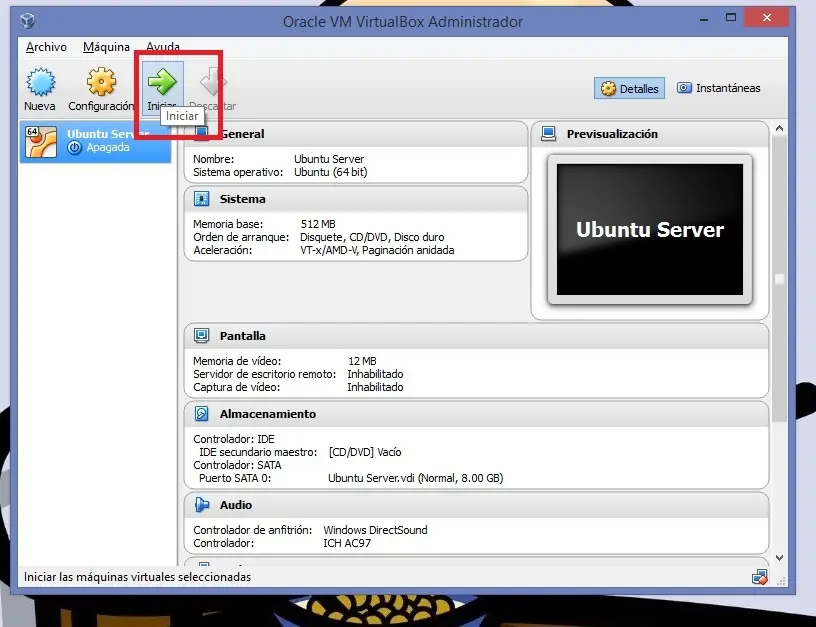Open the Archivo menu
This screenshot has height=627, width=816.
46,47
